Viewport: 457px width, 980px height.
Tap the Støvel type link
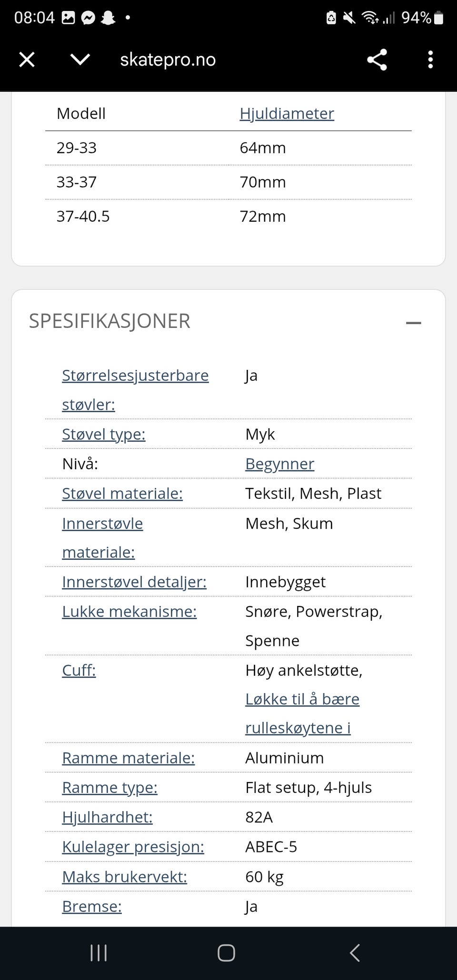click(x=104, y=434)
